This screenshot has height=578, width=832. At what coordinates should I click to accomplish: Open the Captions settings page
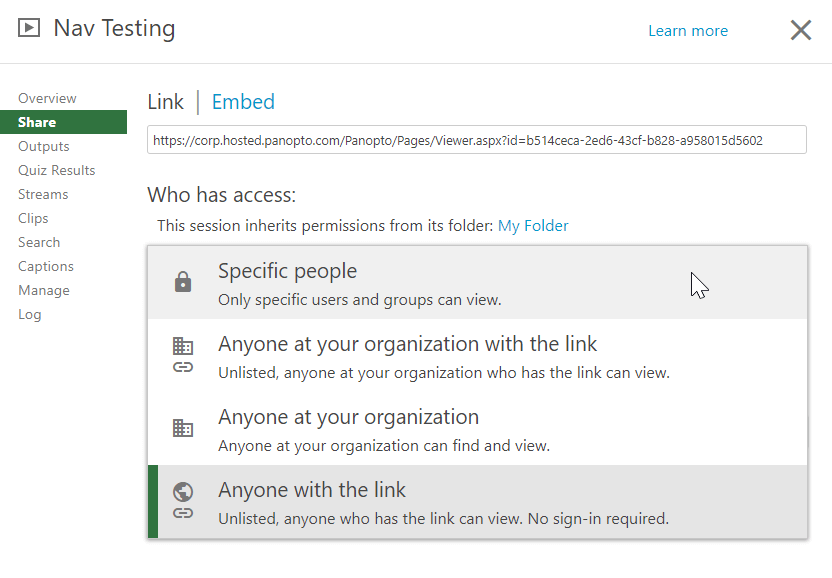click(46, 266)
